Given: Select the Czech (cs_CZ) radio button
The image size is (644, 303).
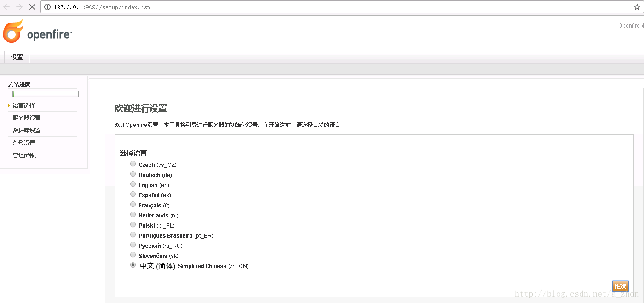Looking at the screenshot, I should click(x=133, y=164).
